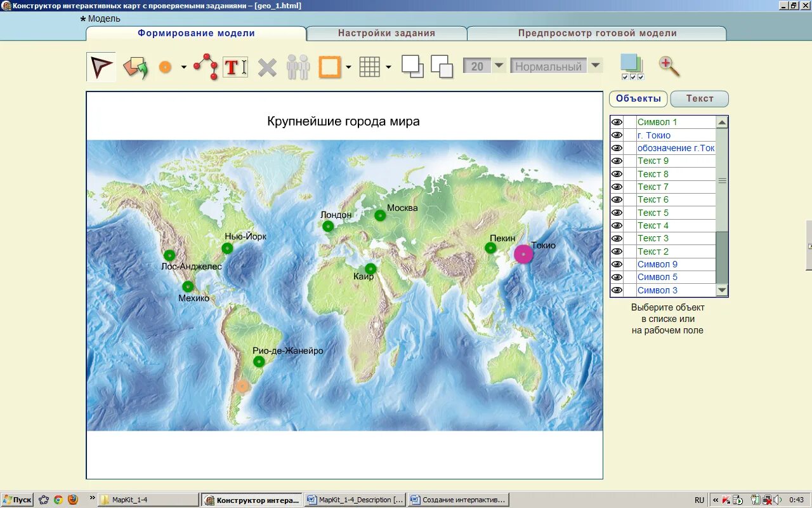Viewport: 812px width, 508px height.
Task: Select Символ 1 in object list
Action: point(676,122)
